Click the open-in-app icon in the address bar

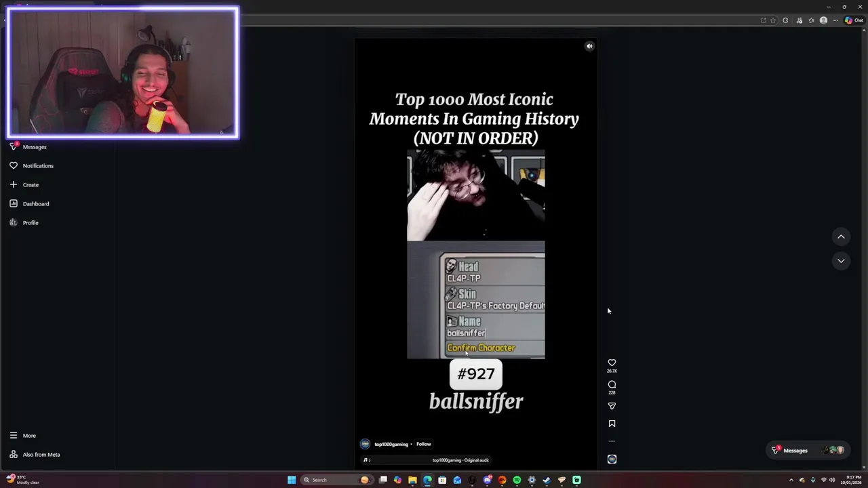tap(764, 20)
